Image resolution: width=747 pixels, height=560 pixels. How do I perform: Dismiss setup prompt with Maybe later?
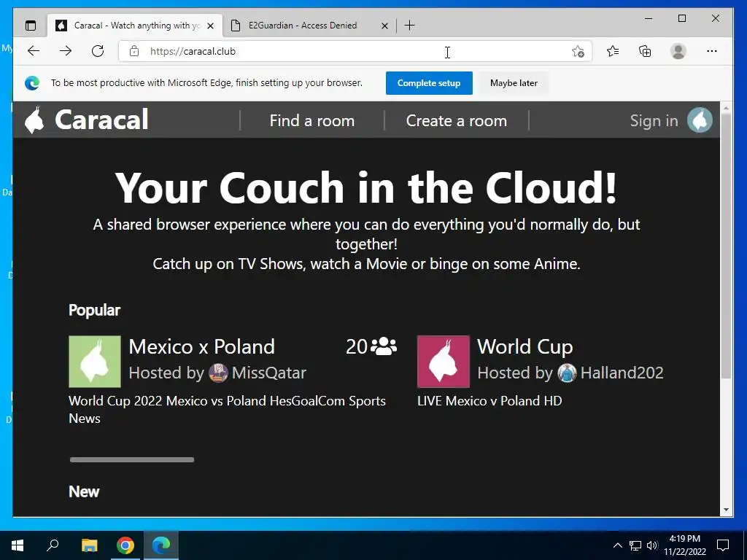514,83
